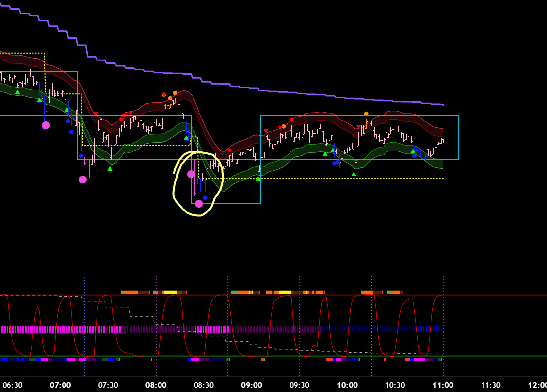Screen dimensions: 547x392
Task: Select the 09:30 time axis label
Action: tap(299, 385)
